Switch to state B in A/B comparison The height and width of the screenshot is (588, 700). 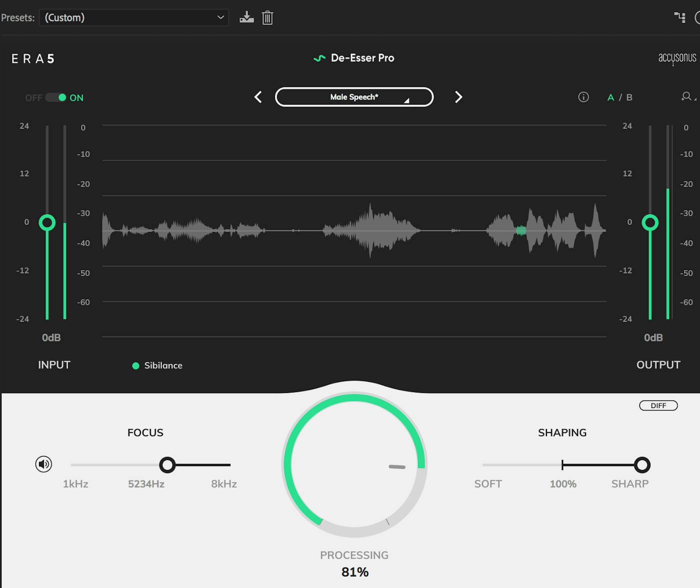point(629,97)
